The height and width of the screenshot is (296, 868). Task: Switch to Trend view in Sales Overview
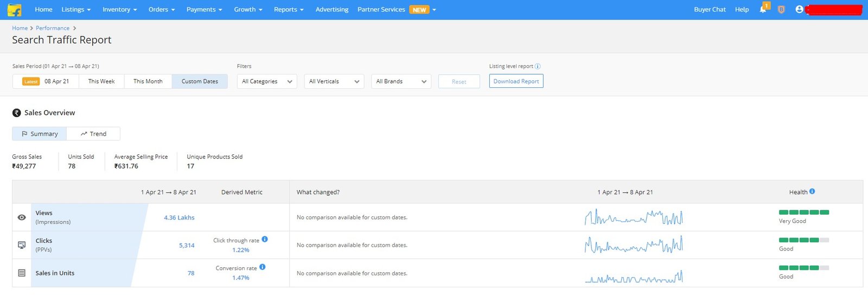pos(93,134)
